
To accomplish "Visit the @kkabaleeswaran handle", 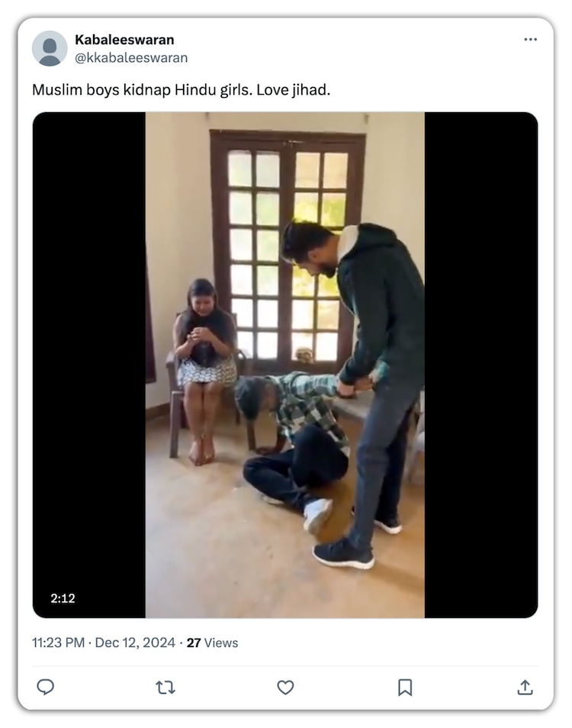I will 131,57.
